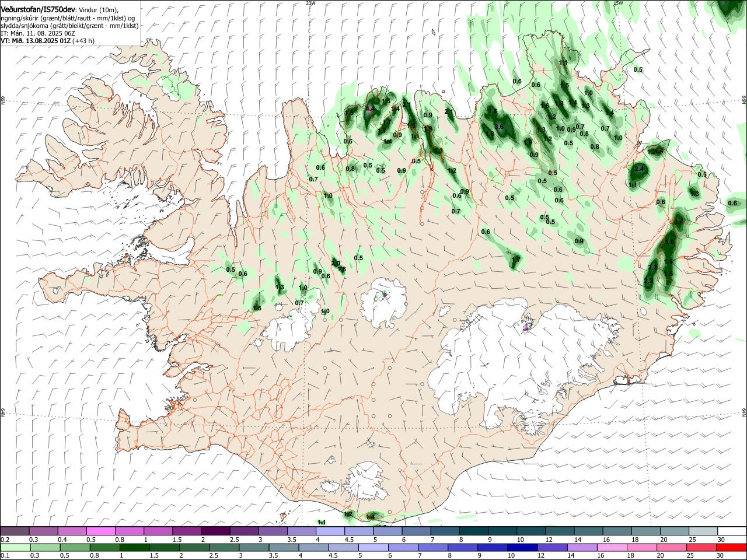Click the bright pink 0.5 swatch in upper legend
This screenshot has height=560, width=747.
[x=100, y=531]
